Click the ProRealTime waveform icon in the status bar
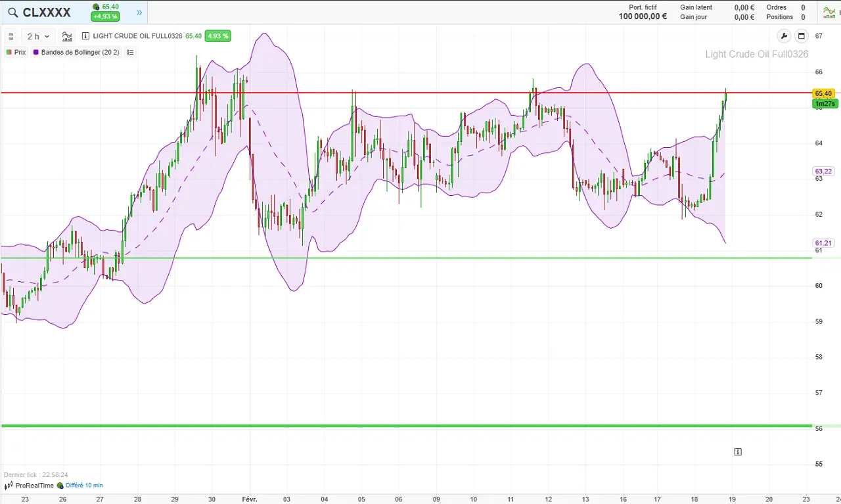Screen dimensions: 841x504 click(x=7, y=486)
